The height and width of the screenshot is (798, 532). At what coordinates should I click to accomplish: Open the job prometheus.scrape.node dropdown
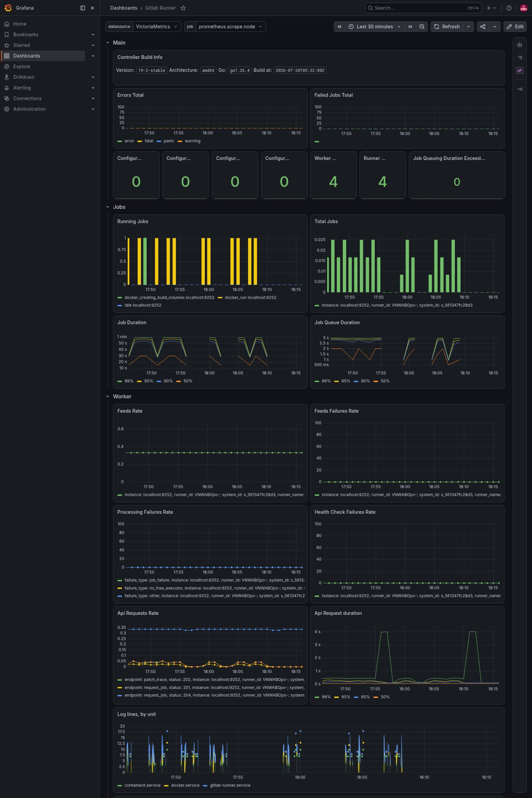pos(231,27)
